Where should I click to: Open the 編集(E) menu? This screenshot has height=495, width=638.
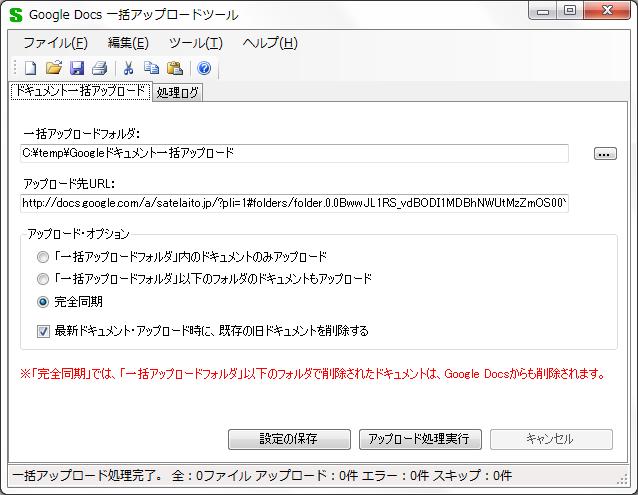click(128, 43)
